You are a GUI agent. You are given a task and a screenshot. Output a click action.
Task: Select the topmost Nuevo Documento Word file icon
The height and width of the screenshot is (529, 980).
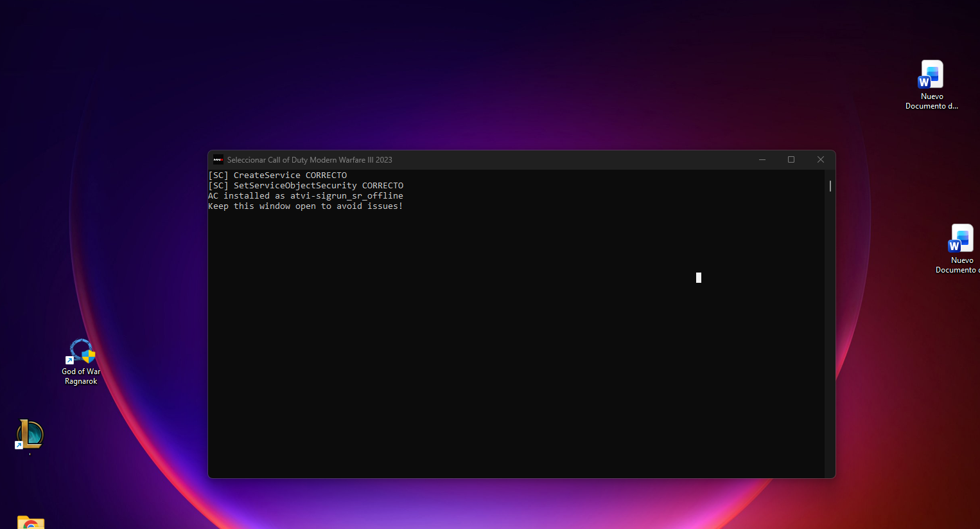[x=931, y=75]
